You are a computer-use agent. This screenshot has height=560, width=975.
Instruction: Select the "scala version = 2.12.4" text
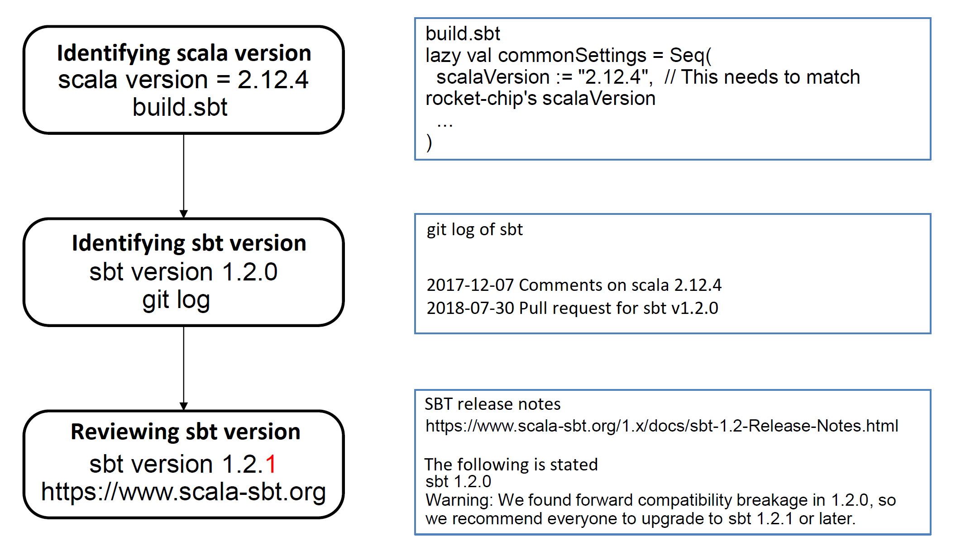(183, 80)
